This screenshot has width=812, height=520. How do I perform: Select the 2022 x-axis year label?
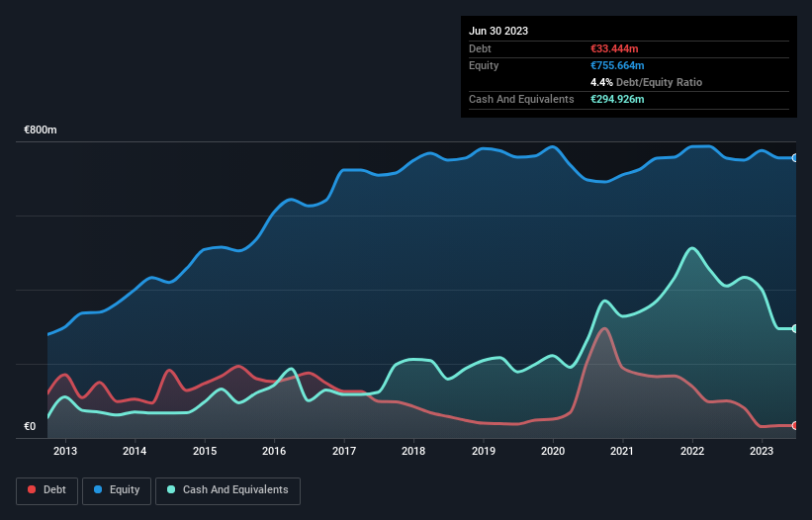pyautogui.click(x=692, y=452)
